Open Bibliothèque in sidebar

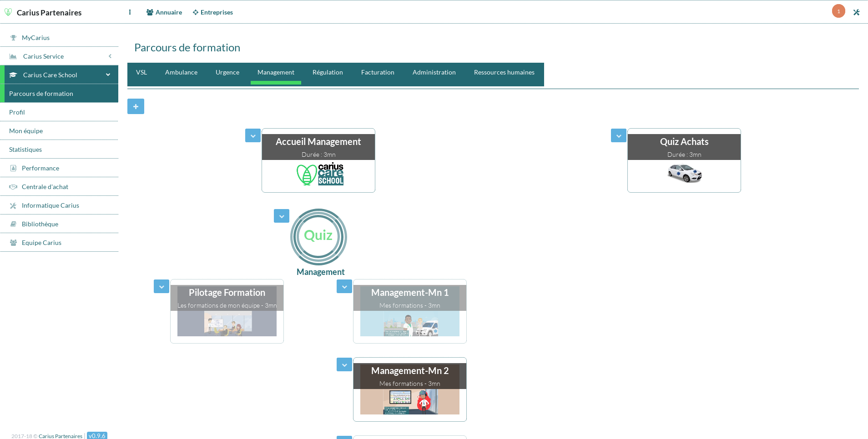(x=40, y=224)
